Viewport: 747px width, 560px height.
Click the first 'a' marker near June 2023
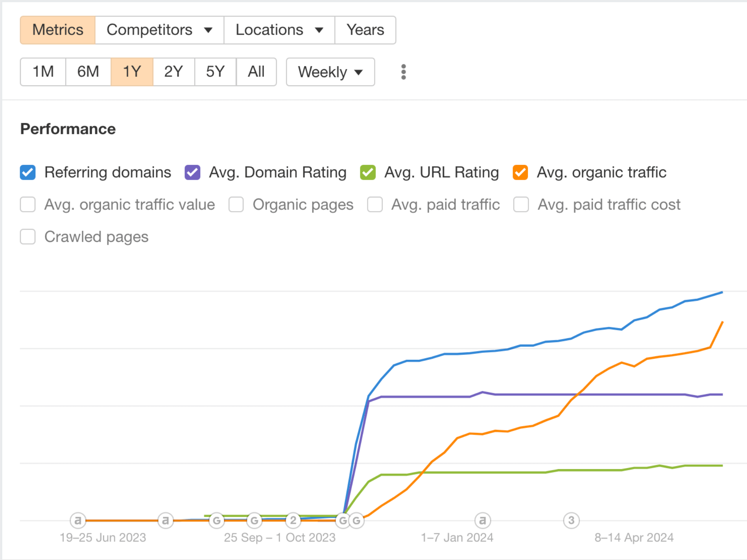78,520
